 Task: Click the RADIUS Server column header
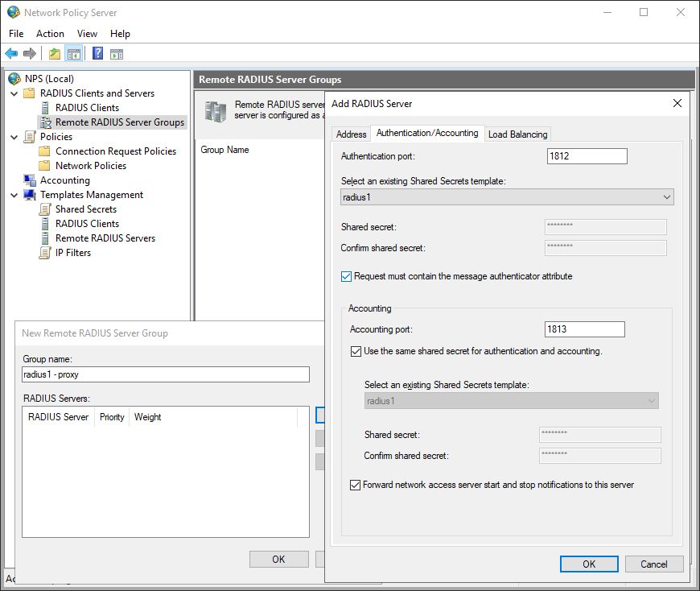[59, 417]
